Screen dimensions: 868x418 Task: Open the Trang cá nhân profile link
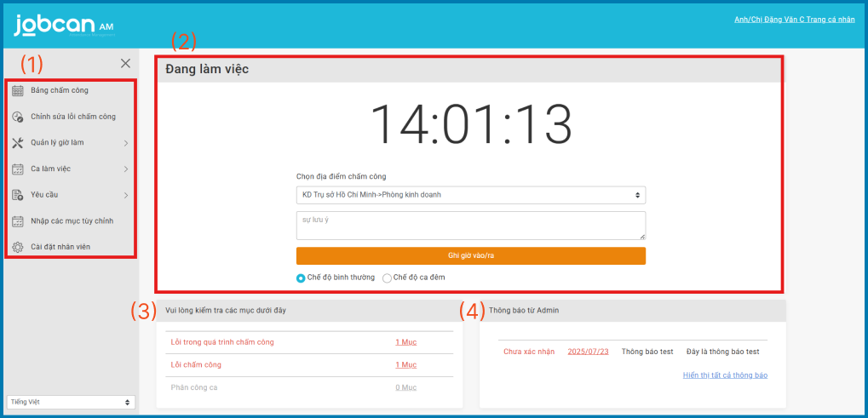coord(794,20)
